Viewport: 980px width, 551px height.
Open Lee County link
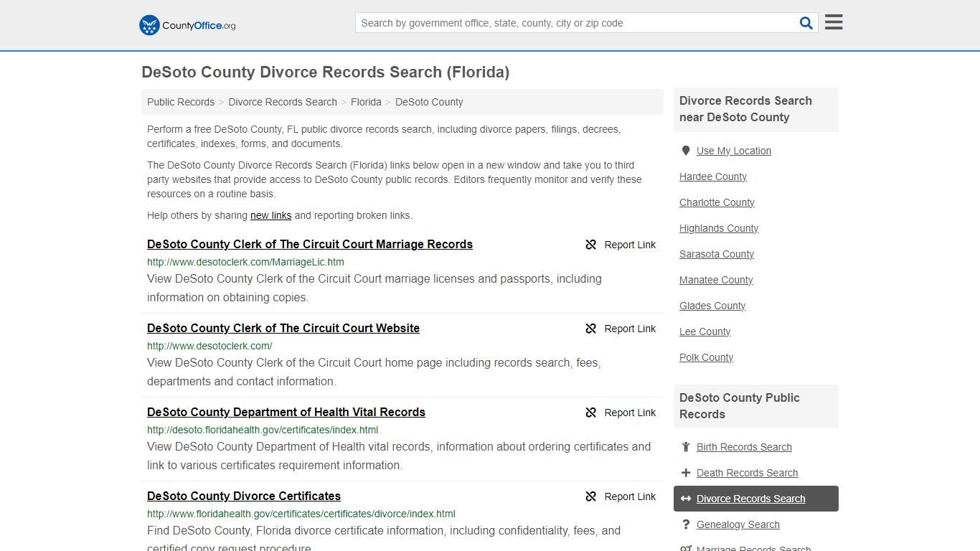pyautogui.click(x=705, y=331)
